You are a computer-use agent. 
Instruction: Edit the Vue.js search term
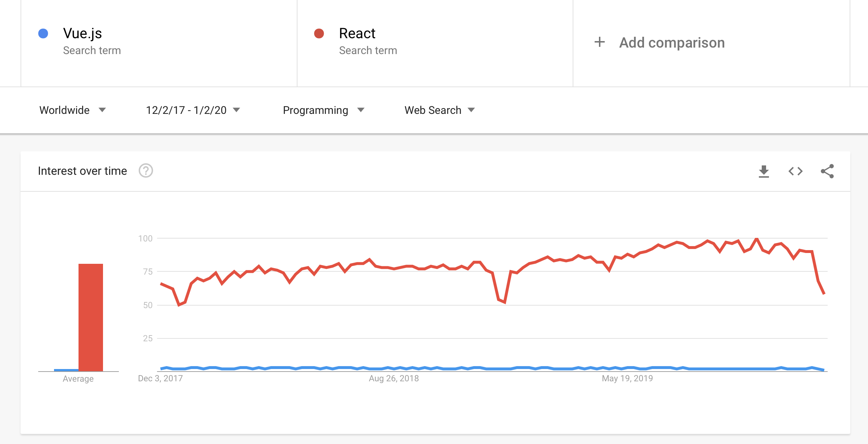82,33
